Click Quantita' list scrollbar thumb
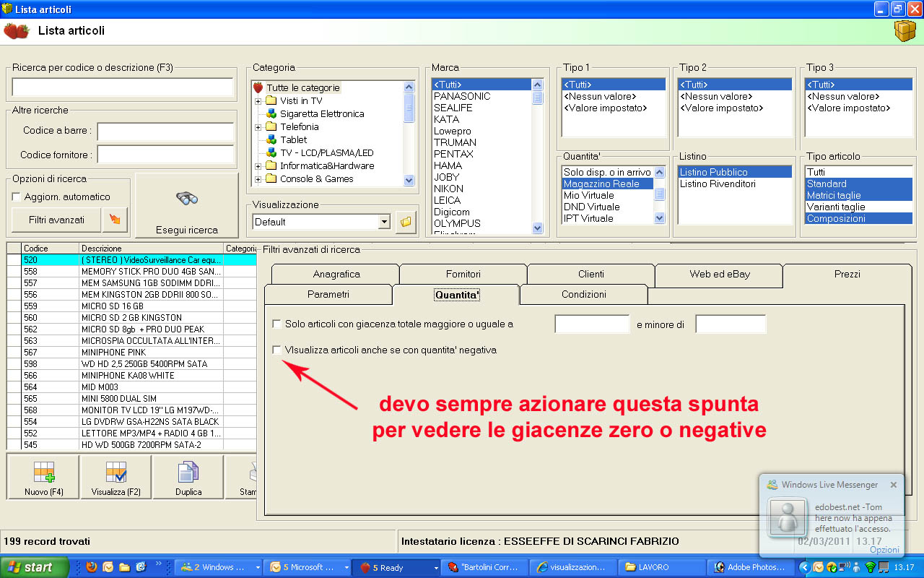Viewport: 924px width, 578px height. [660, 194]
